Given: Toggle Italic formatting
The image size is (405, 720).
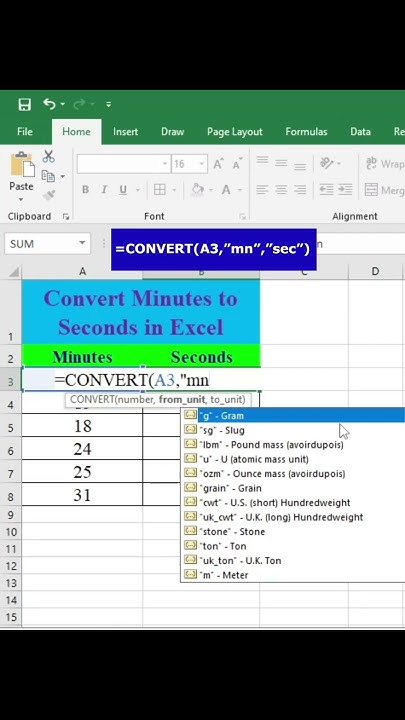Looking at the screenshot, I should click(x=104, y=190).
